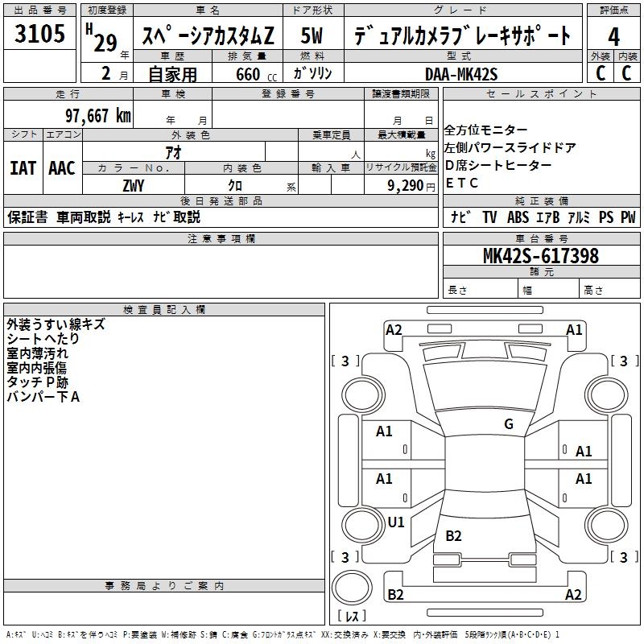Image resolution: width=644 pixels, height=644 pixels.
Task: Click the IAT shift type value
Action: pos(23,168)
